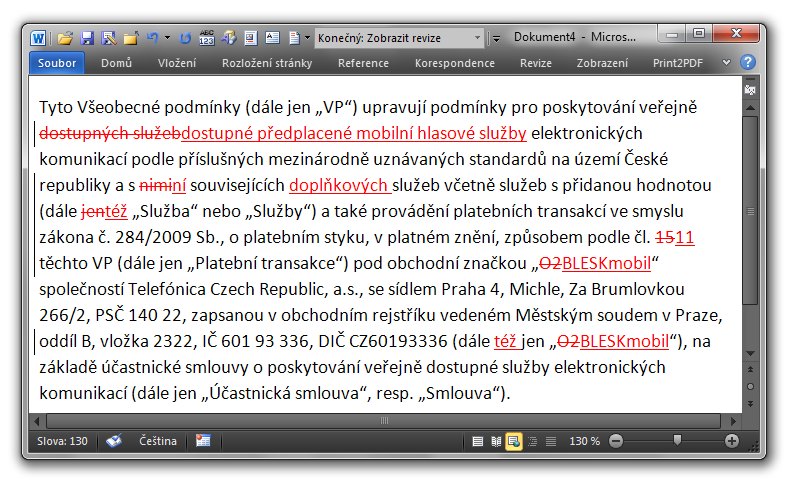The image size is (795, 484).
Task: Click the vertical scrollbar up arrow
Action: click(x=750, y=108)
